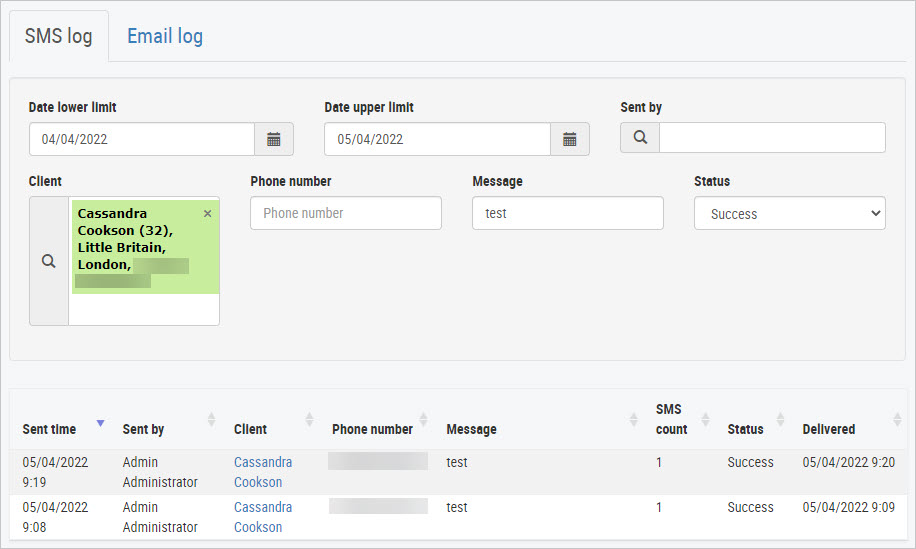
Task: Open Cassandra Cookson link in 9:08 row
Action: pyautogui.click(x=263, y=517)
